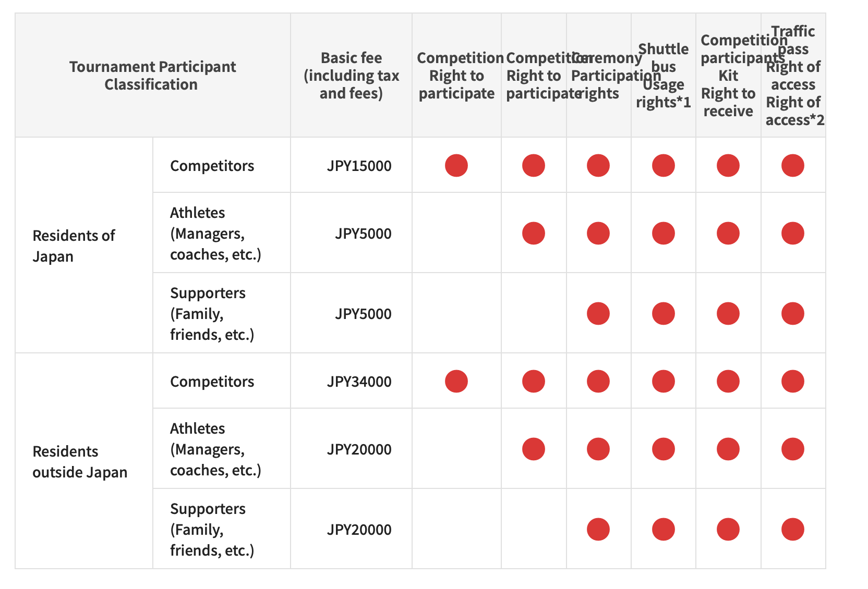The width and height of the screenshot is (868, 589).
Task: Click the JPY34000 fee cell
Action: (359, 382)
